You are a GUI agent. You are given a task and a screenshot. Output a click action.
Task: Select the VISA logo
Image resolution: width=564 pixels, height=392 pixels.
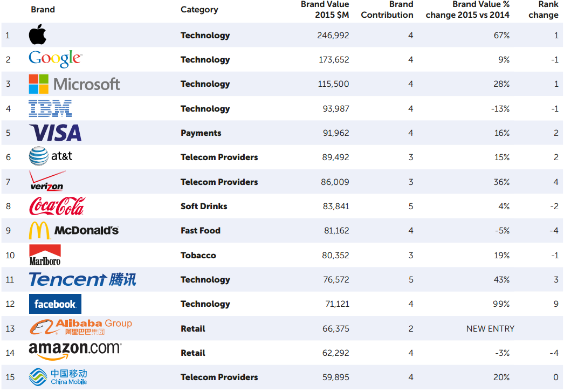[55, 133]
